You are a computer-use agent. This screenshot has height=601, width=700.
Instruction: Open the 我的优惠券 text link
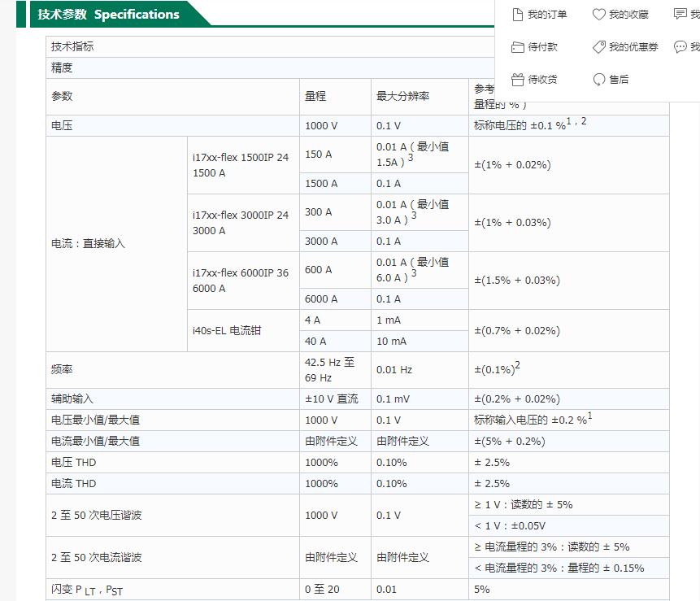pyautogui.click(x=633, y=47)
